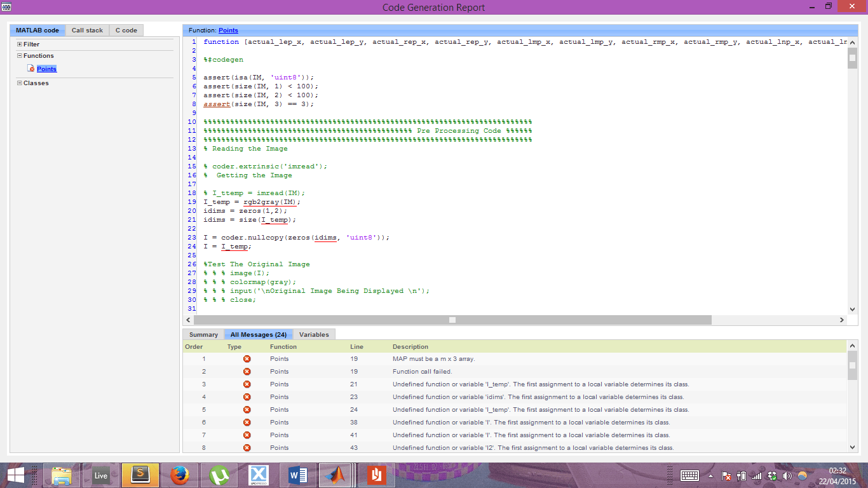The height and width of the screenshot is (488, 868).
Task: Sort messages by the Line column header
Action: click(356, 347)
